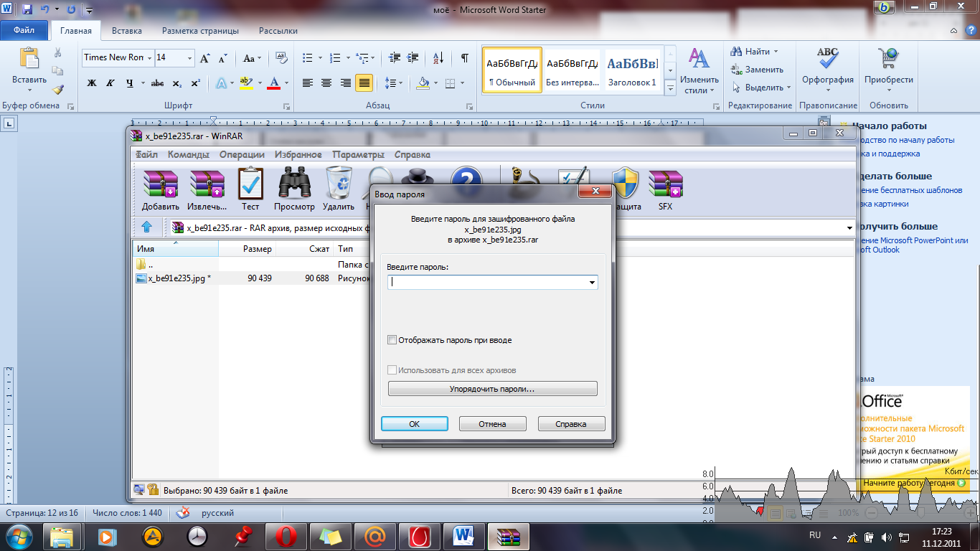This screenshot has height=551, width=980.
Task: Click Sort icon in paragraph group
Action: [439, 58]
